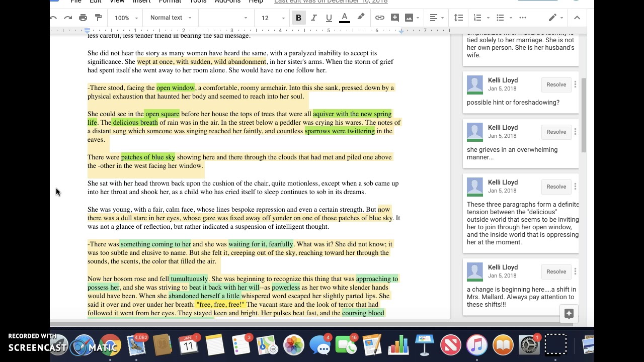
Task: Insert an image from toolbar
Action: (x=409, y=18)
